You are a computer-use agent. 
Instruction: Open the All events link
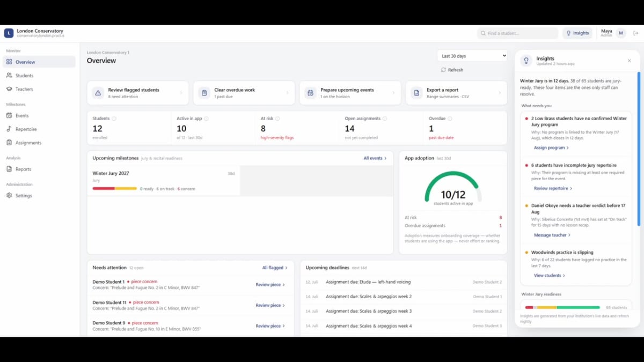(375, 158)
